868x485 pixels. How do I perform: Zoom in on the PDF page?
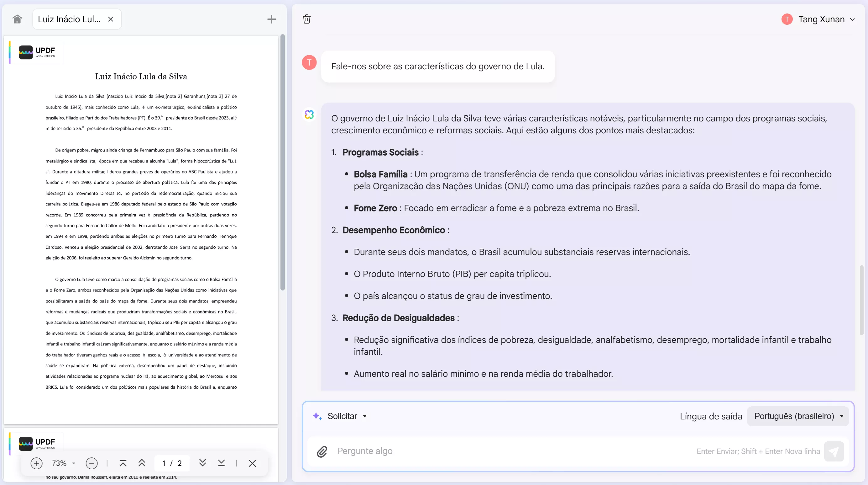(x=36, y=463)
